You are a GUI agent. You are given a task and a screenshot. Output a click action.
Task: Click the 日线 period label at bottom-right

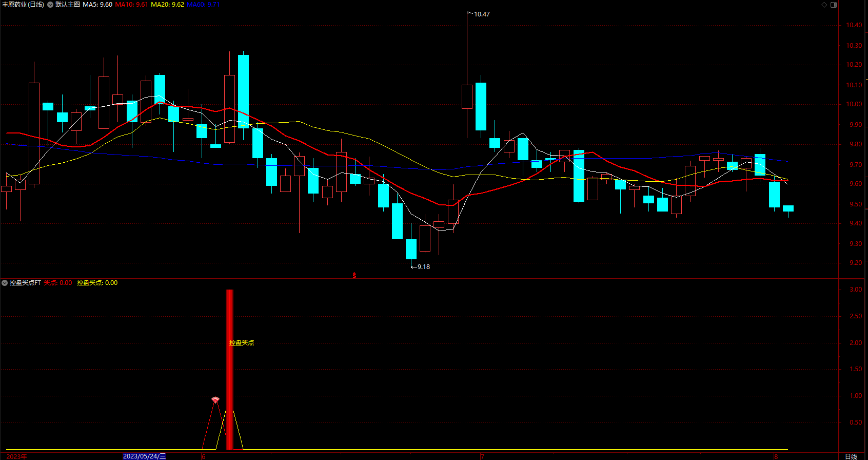[x=851, y=456]
